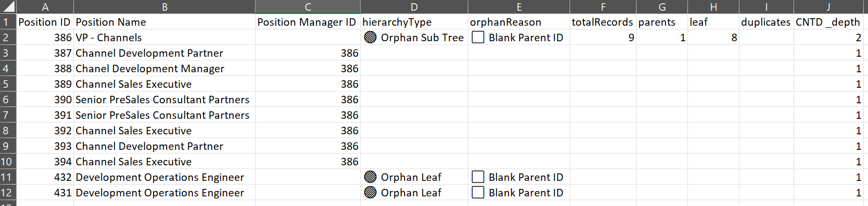Select the VP - Channels cell
This screenshot has width=868, height=206.
(x=164, y=37)
